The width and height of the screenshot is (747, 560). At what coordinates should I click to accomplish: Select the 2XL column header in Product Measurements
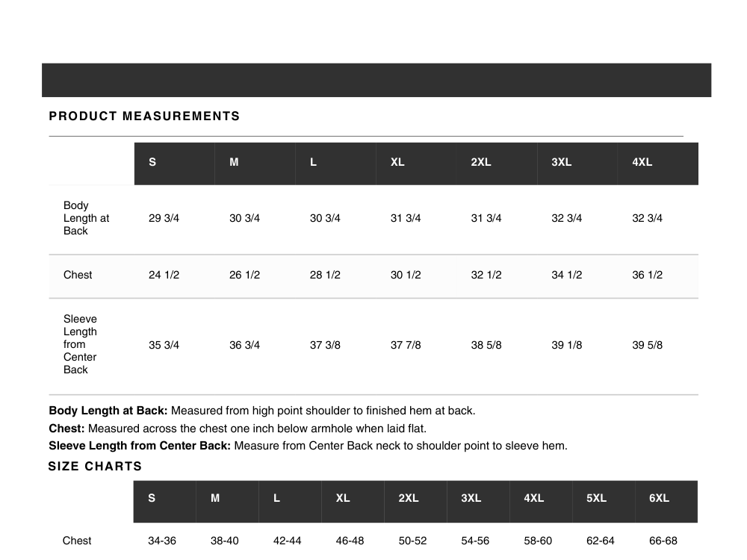(481, 162)
